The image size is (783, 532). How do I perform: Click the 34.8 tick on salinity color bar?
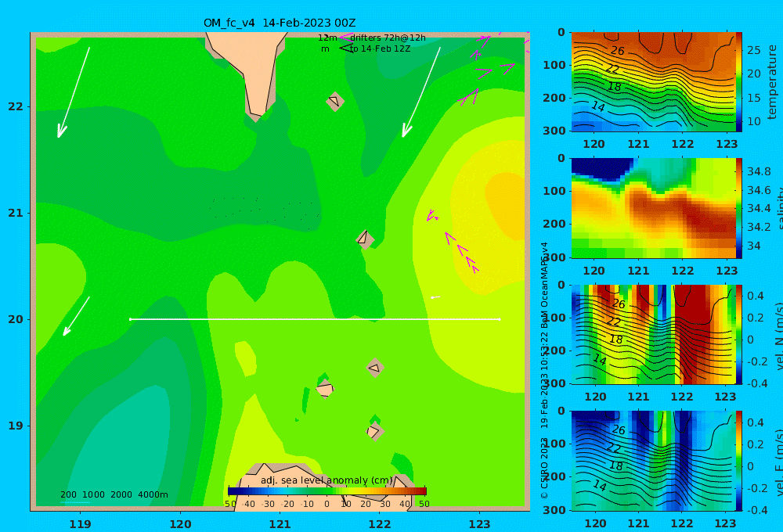(x=759, y=171)
